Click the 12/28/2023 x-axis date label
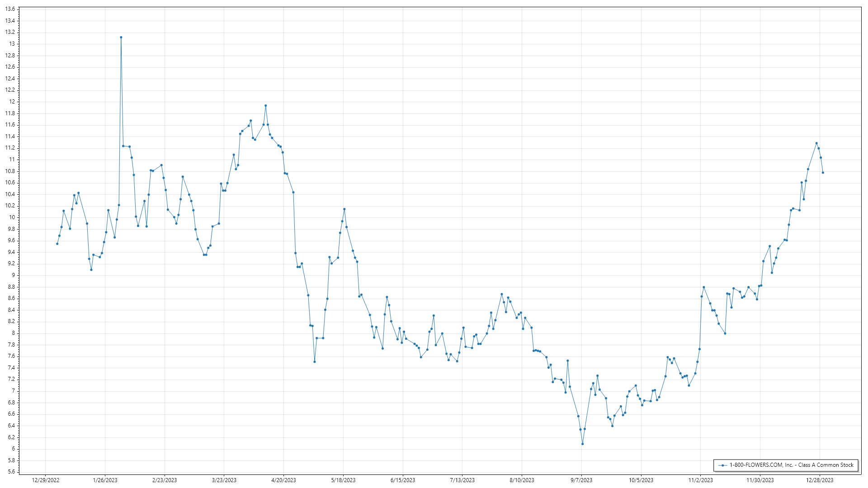 (x=820, y=480)
